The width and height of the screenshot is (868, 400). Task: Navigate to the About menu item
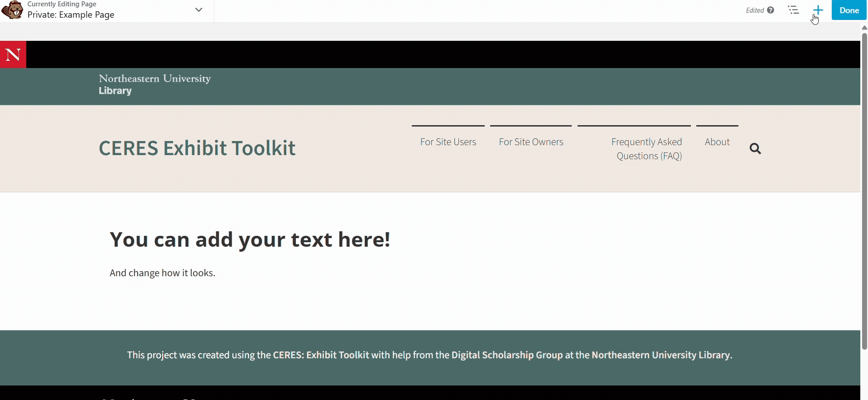click(717, 142)
